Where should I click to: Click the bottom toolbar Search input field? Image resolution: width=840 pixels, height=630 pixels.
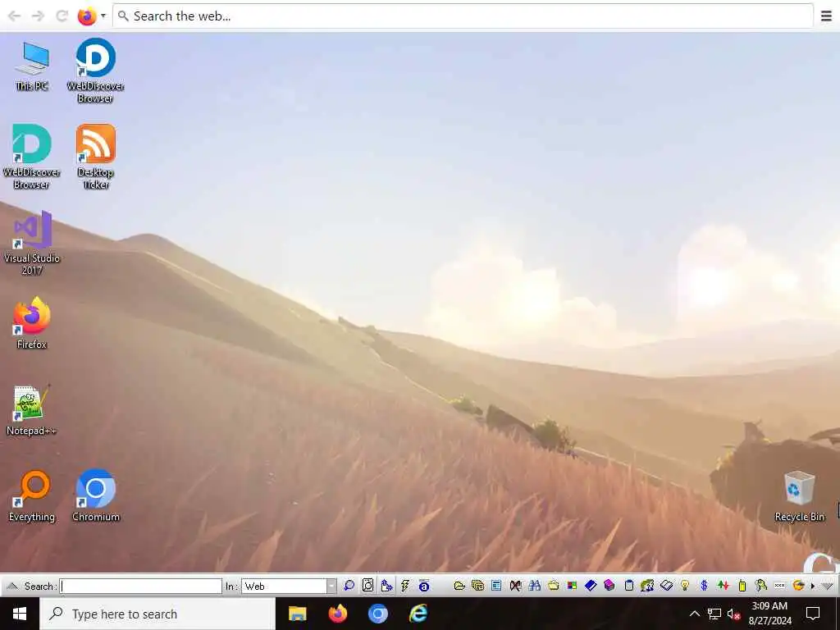point(140,586)
